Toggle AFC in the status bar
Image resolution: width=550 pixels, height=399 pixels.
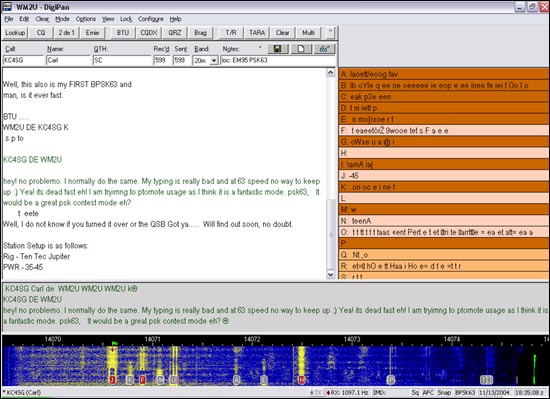coord(428,392)
